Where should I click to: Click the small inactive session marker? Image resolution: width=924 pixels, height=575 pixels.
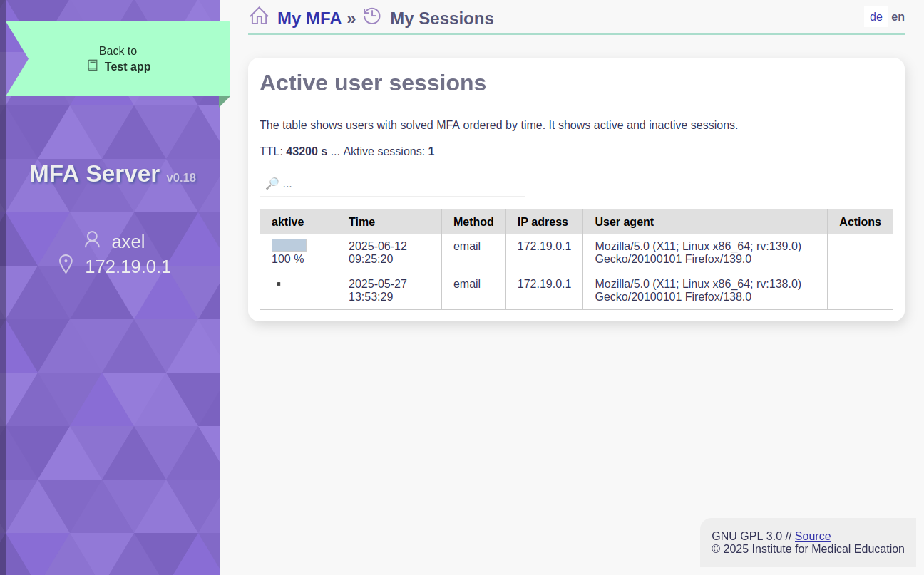pyautogui.click(x=279, y=284)
